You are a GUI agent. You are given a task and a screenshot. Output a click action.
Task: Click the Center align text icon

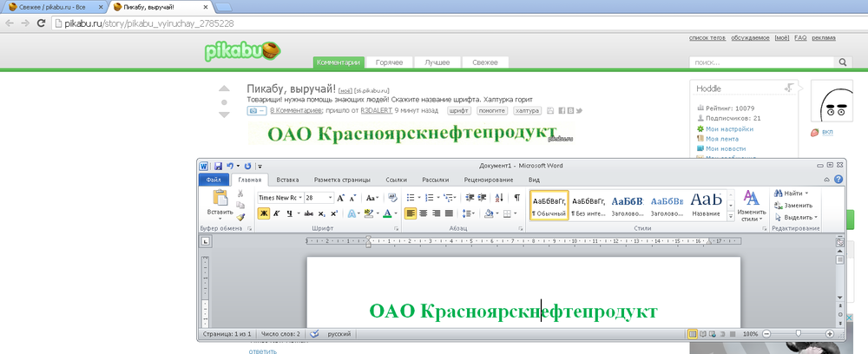pos(423,213)
